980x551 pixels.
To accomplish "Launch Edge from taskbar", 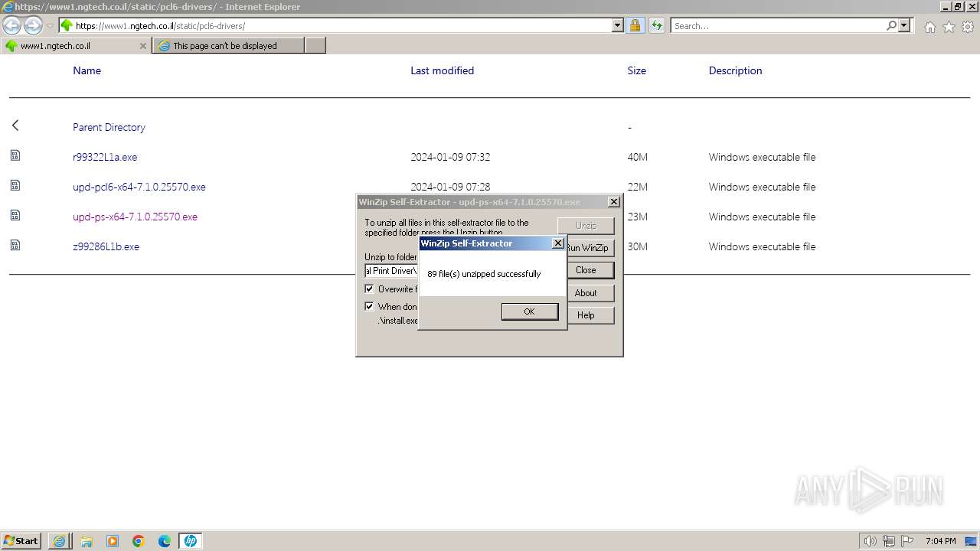I will click(165, 541).
